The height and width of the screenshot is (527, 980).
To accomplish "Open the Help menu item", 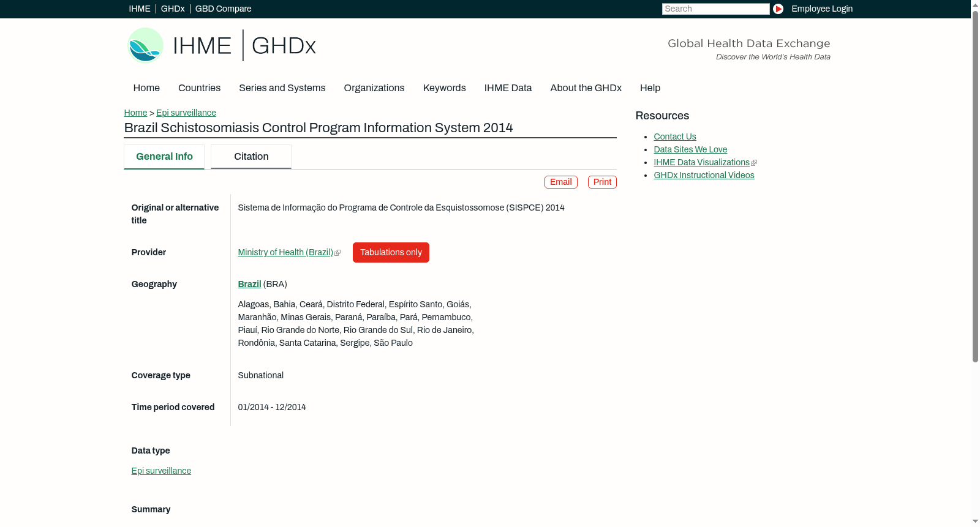I will 650,88.
